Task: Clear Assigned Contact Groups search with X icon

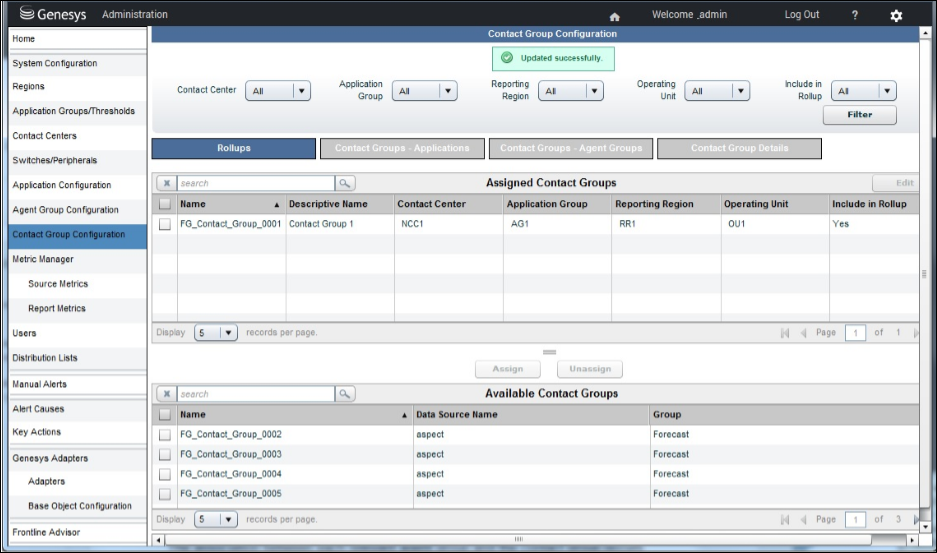Action: (166, 184)
